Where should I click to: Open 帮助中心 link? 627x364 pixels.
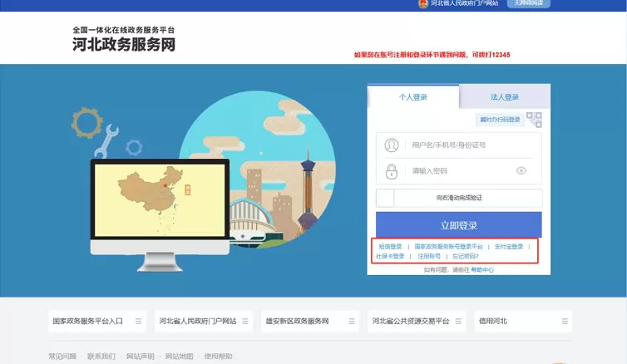[482, 270]
